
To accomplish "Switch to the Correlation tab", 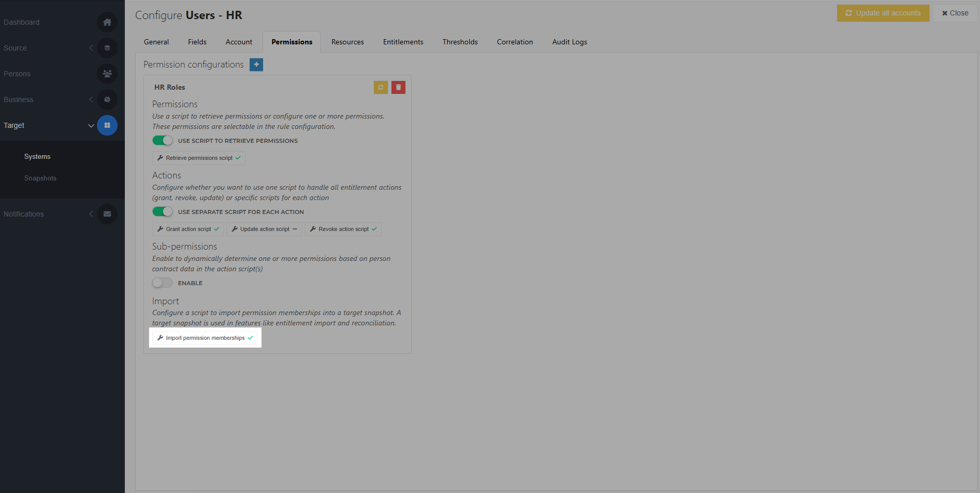I will tap(515, 42).
